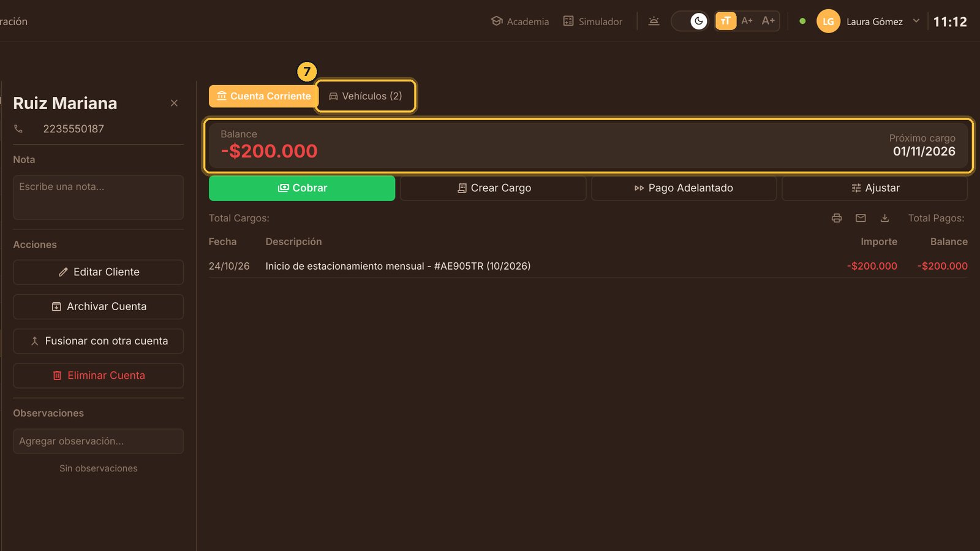The width and height of the screenshot is (980, 551).
Task: Switch to the Vehículos (2) tab
Action: coord(366,96)
